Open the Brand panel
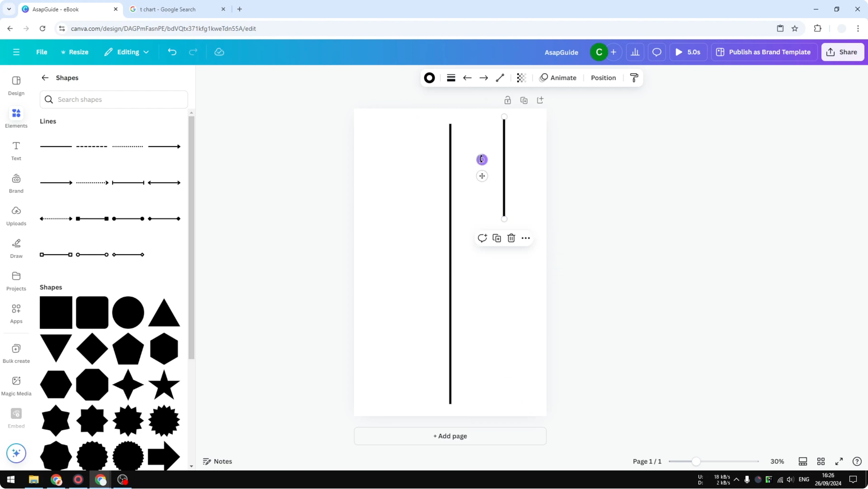Image resolution: width=868 pixels, height=489 pixels. click(16, 183)
